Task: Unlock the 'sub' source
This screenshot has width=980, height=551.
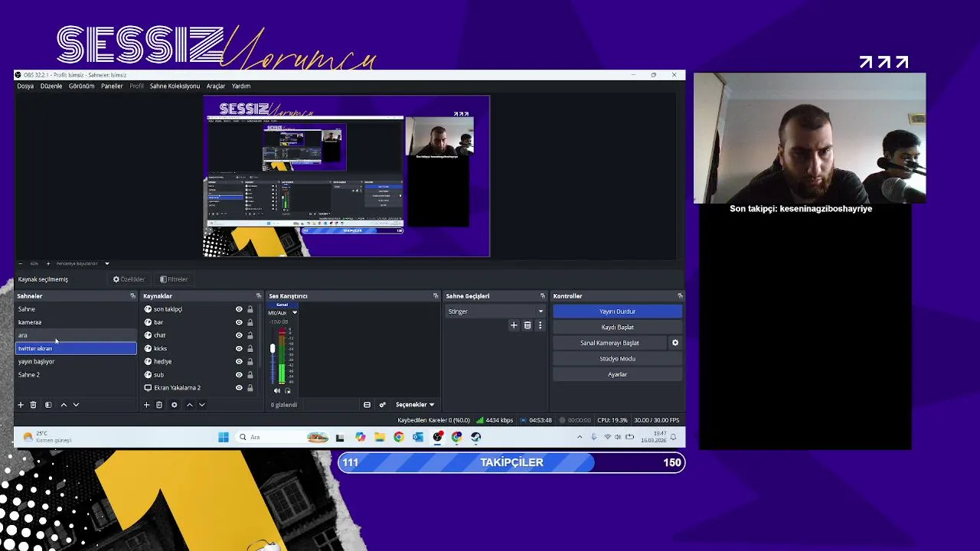Action: pos(250,374)
